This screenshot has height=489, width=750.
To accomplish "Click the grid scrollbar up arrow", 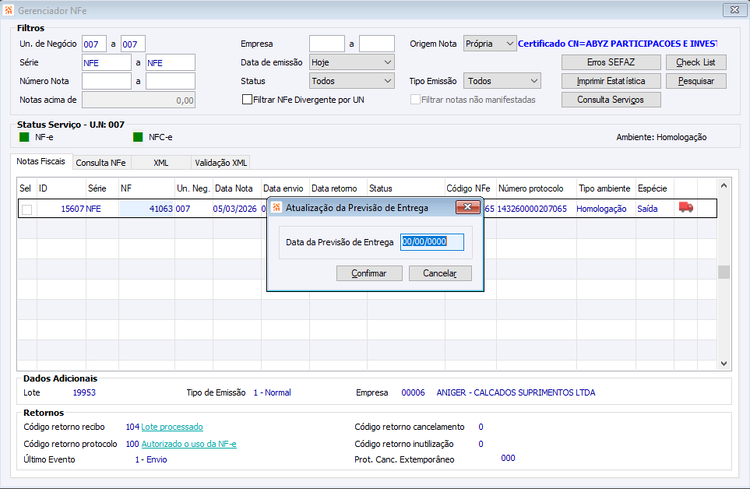I will 724,186.
